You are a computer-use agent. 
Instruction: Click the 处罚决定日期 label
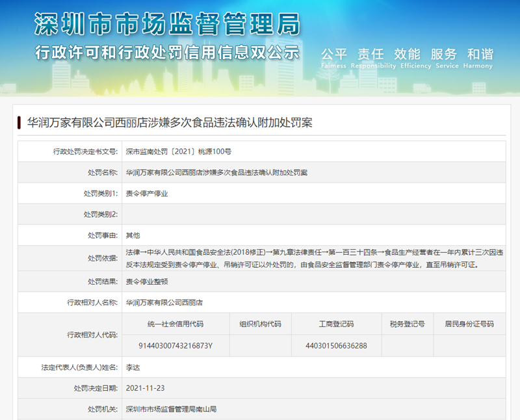point(96,388)
